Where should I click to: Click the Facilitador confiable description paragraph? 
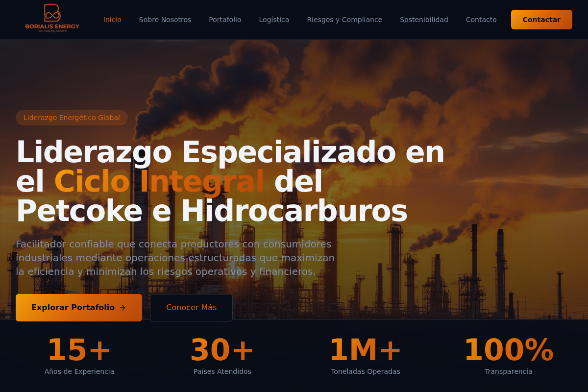tap(175, 258)
